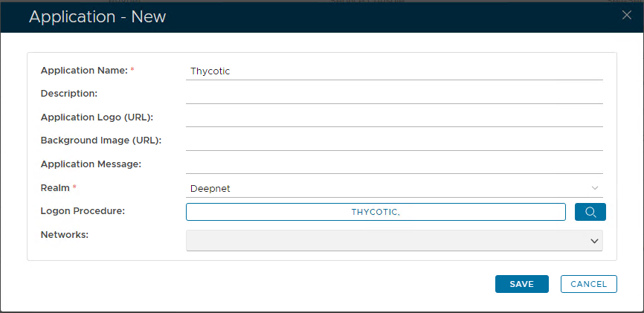This screenshot has height=313, width=644.
Task: Open the Networks dropdown list
Action: [387, 241]
